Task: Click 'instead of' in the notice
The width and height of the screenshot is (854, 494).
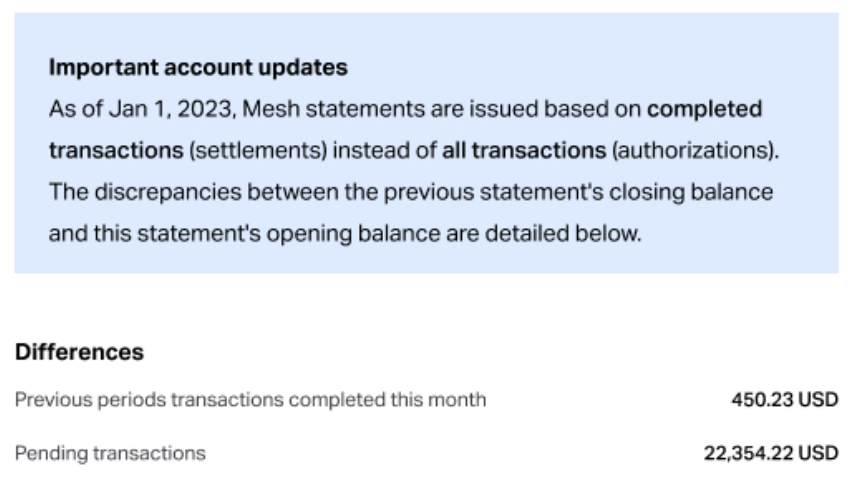Action: 385,151
